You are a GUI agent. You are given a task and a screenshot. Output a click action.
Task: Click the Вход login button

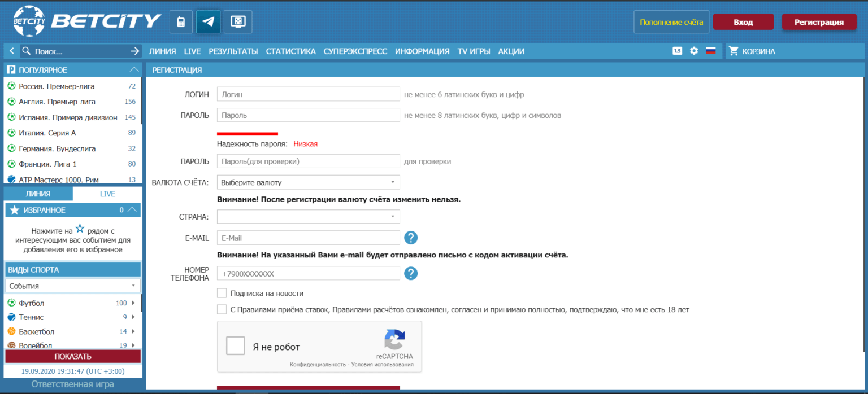pyautogui.click(x=743, y=22)
